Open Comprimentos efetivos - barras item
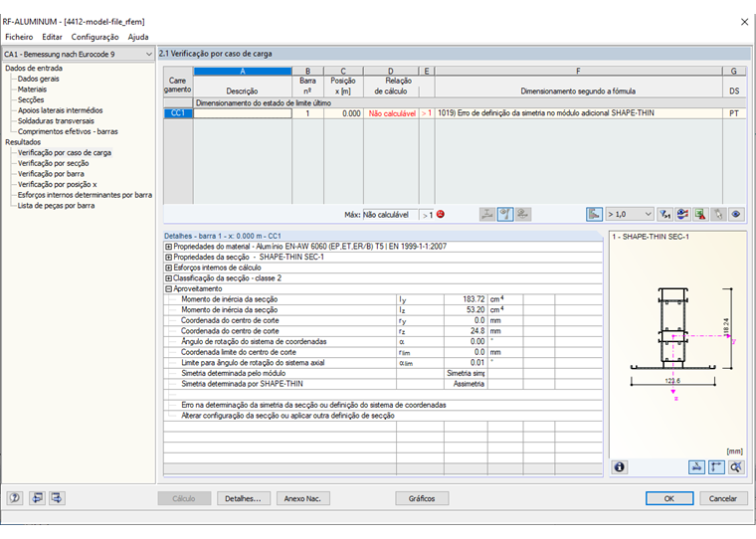Screen dimensions: 756x539 [68, 131]
